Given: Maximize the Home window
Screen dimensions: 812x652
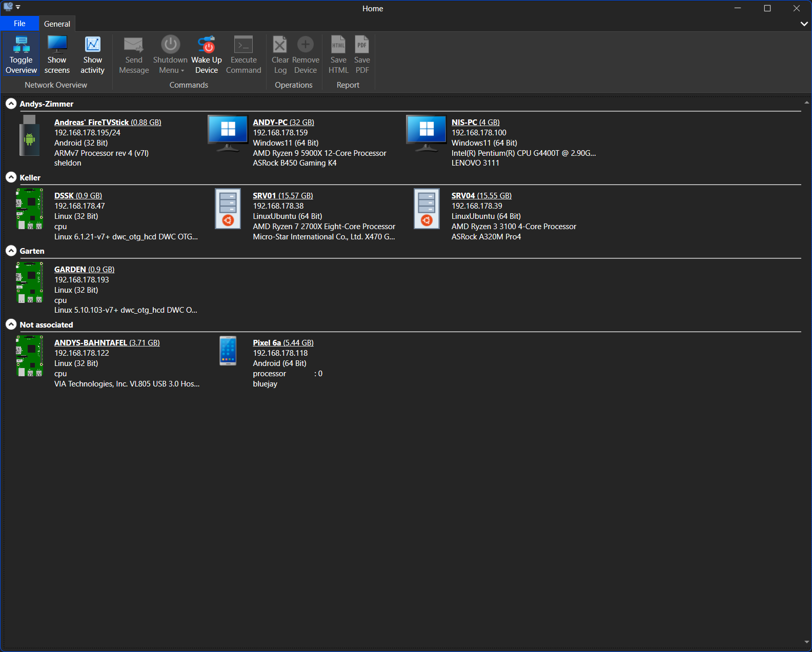Looking at the screenshot, I should pos(767,8).
